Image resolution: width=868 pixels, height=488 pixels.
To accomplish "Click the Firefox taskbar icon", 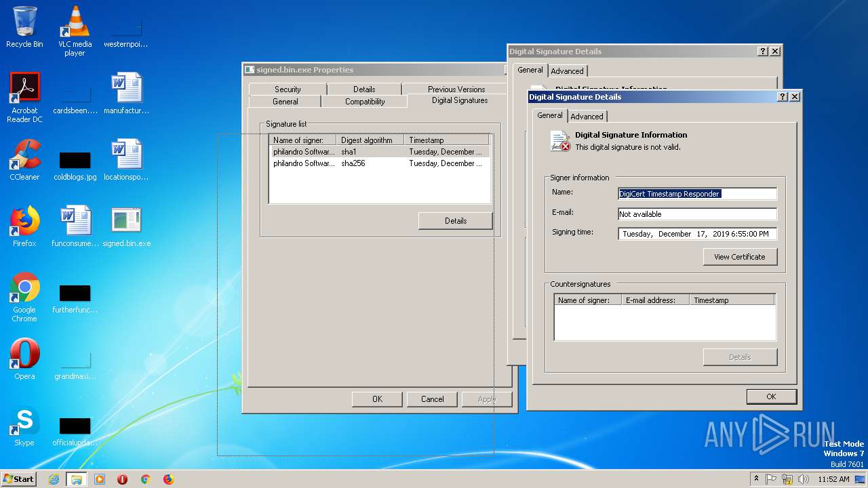I will coord(168,479).
